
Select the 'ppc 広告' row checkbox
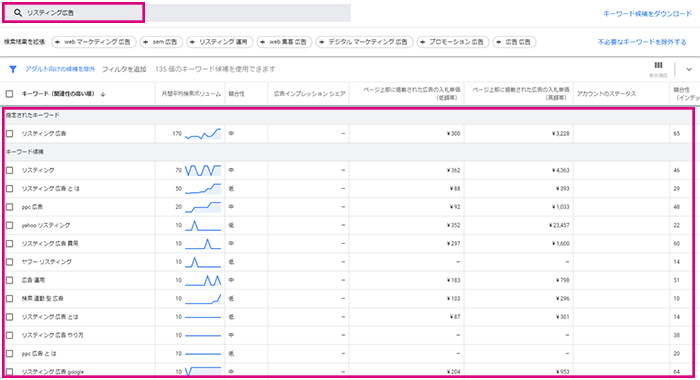[x=9, y=207]
